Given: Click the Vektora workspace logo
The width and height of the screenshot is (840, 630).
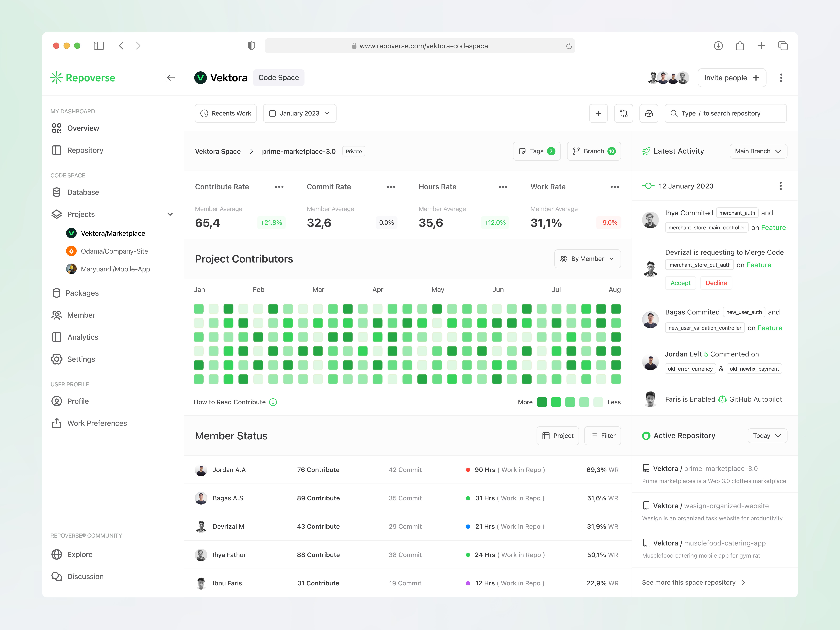Looking at the screenshot, I should [201, 78].
